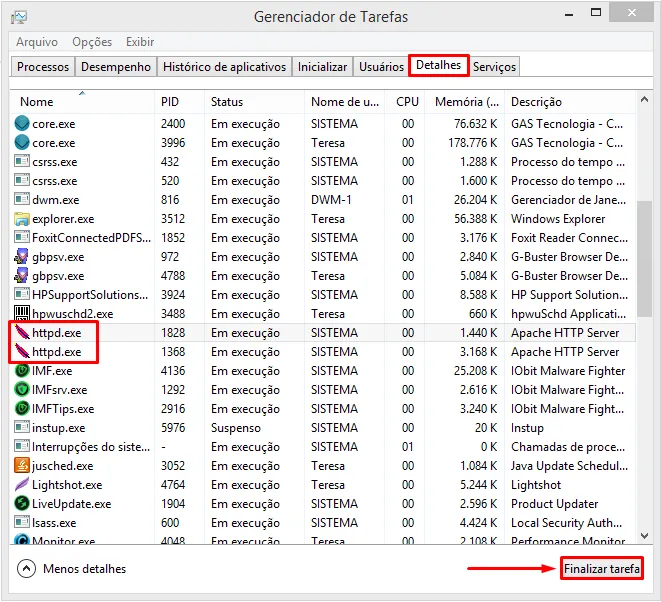Open the Opções menu
The height and width of the screenshot is (602, 661).
click(x=92, y=42)
